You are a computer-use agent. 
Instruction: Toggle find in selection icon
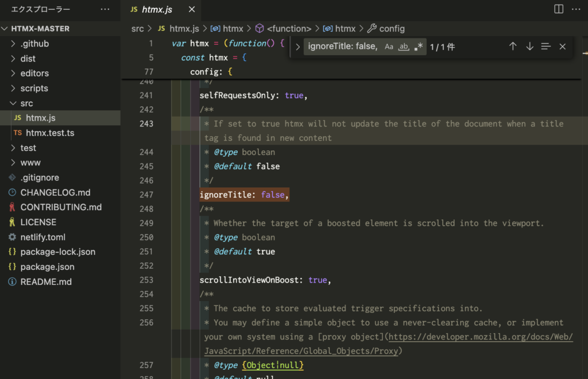point(546,47)
